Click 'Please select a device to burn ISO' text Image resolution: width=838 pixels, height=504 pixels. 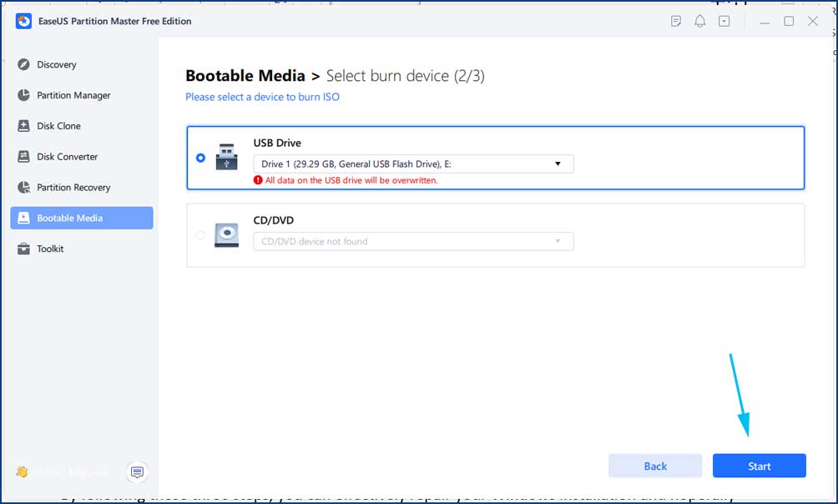(262, 98)
